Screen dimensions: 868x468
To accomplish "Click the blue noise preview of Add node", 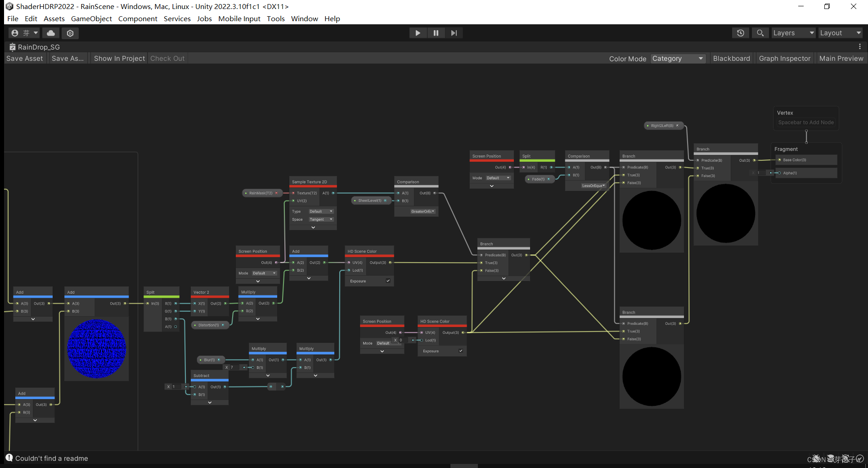I will click(x=96, y=348).
